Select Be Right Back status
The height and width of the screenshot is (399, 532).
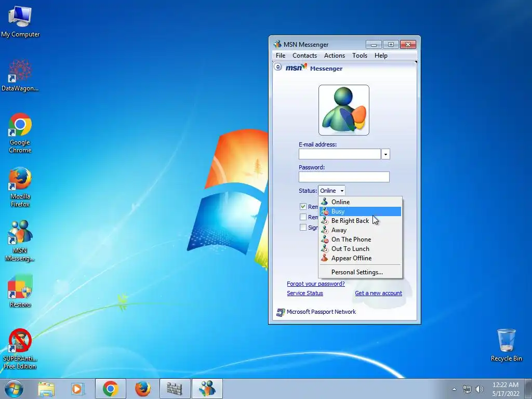361,221
